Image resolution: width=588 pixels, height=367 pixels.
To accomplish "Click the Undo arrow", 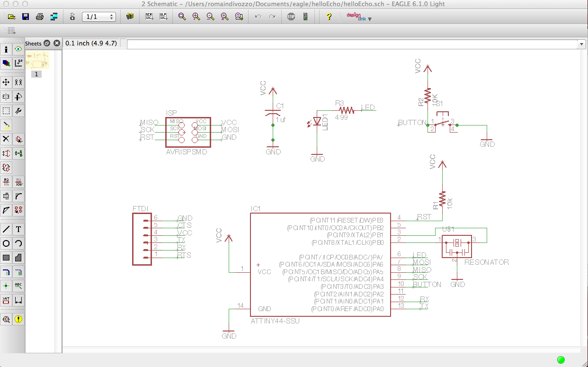I will [x=258, y=16].
